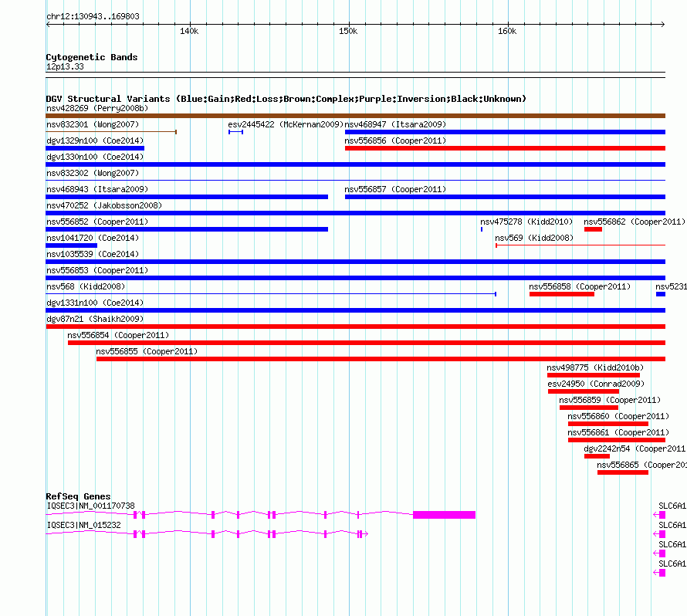Click the large magenta exon of IQSEC3 NM_001170738
The height and width of the screenshot is (616, 687).
click(x=445, y=515)
